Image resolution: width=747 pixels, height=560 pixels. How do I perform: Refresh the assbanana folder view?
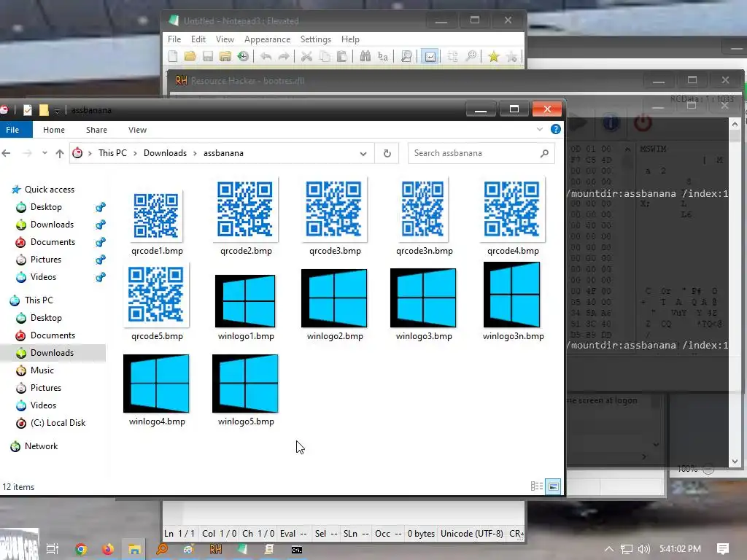point(387,153)
